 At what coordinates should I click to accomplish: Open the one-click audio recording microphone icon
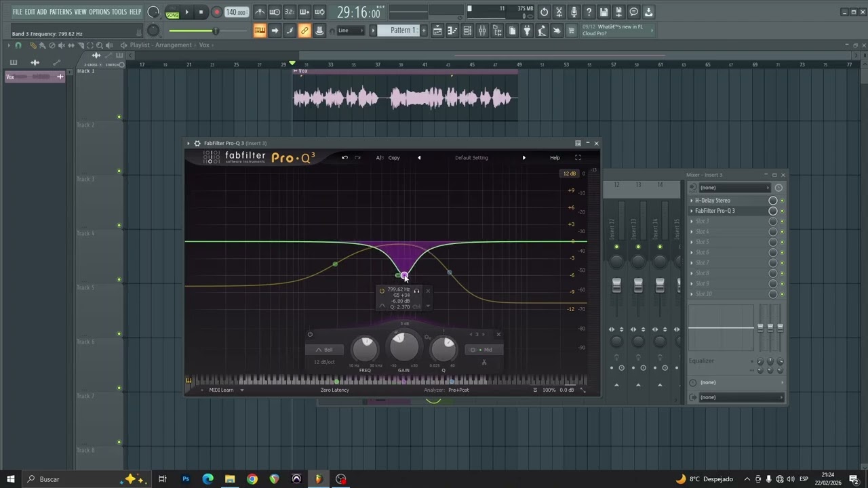[574, 12]
